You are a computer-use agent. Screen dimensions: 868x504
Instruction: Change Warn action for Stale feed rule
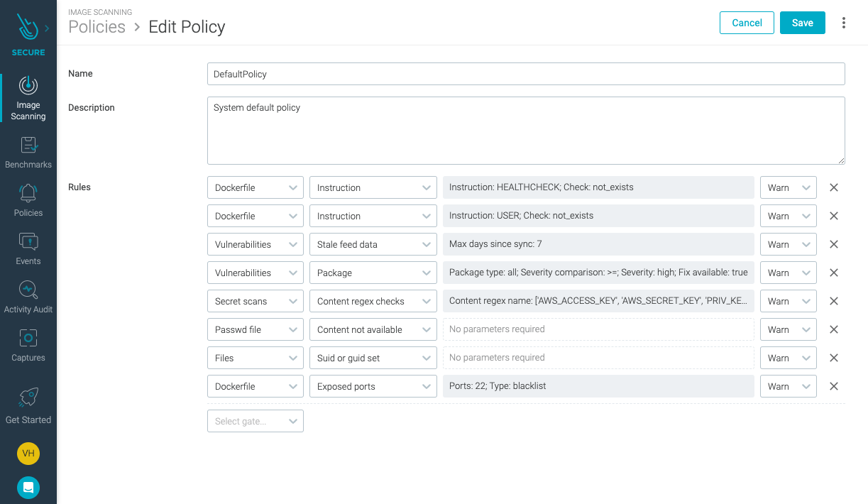789,244
